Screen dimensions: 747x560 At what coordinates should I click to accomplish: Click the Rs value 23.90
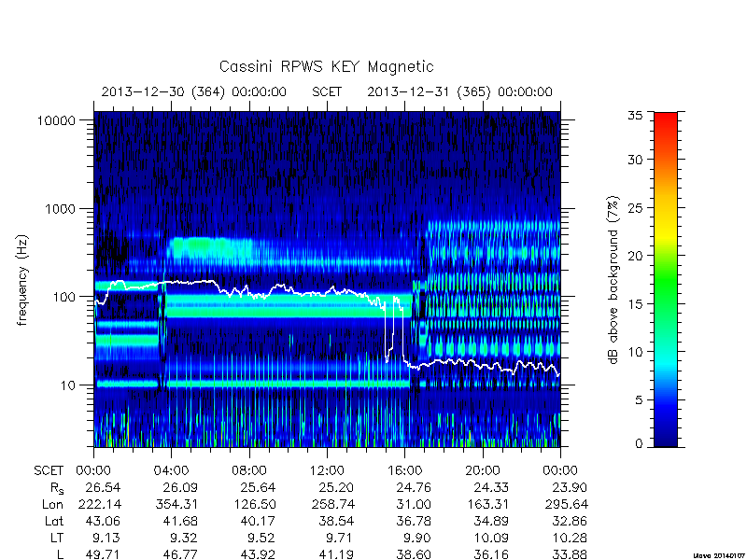tap(570, 487)
